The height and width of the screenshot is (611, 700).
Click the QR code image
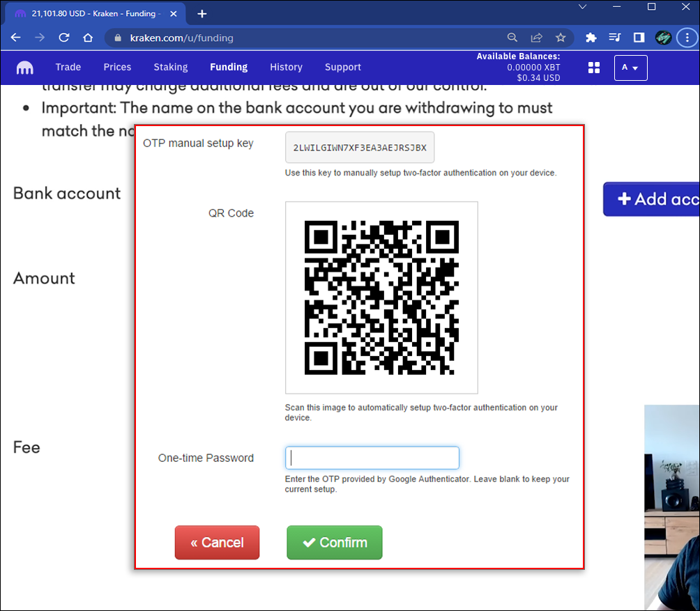[x=381, y=297]
